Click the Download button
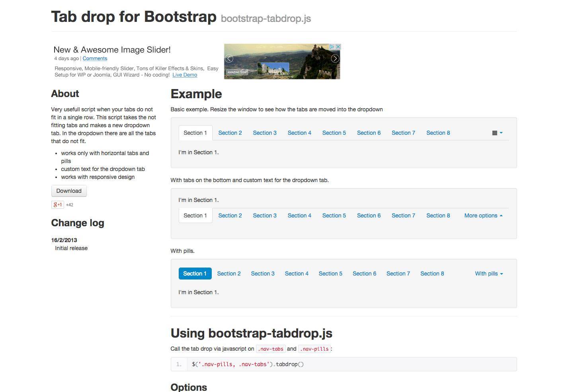The image size is (568, 392). tap(69, 191)
